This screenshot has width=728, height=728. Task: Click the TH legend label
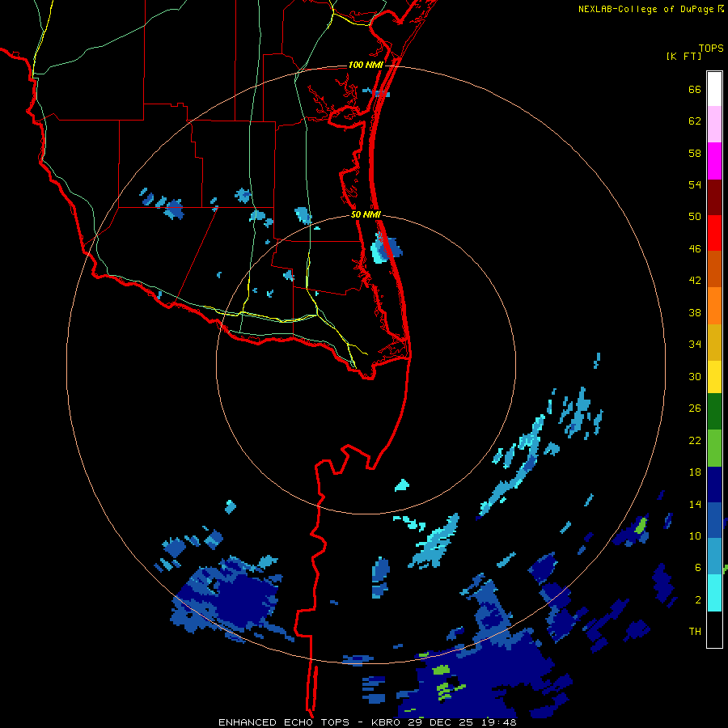[x=695, y=632]
